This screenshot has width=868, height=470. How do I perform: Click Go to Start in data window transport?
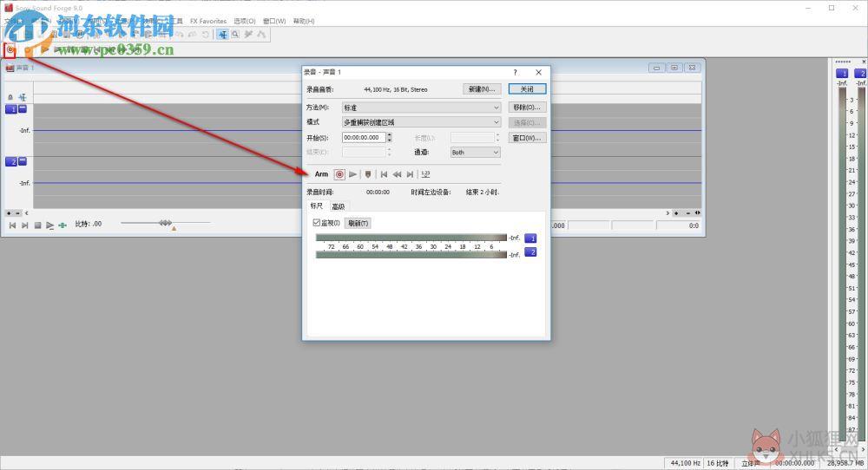click(x=12, y=225)
